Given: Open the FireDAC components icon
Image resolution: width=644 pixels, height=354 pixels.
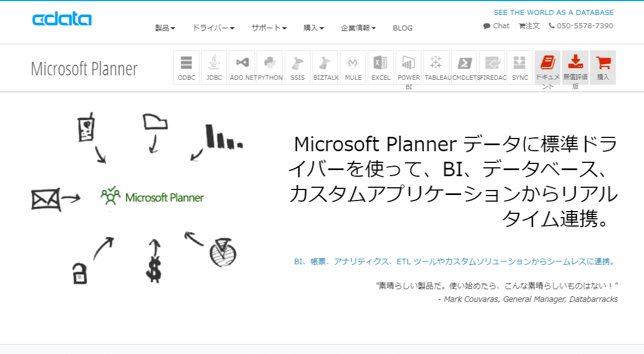Looking at the screenshot, I should click(492, 68).
